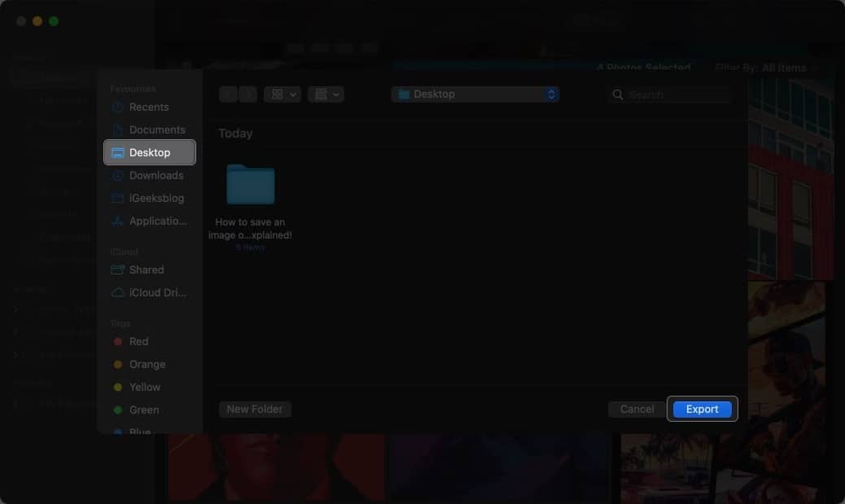845x504 pixels.
Task: Go forward with the right arrow
Action: tap(248, 94)
